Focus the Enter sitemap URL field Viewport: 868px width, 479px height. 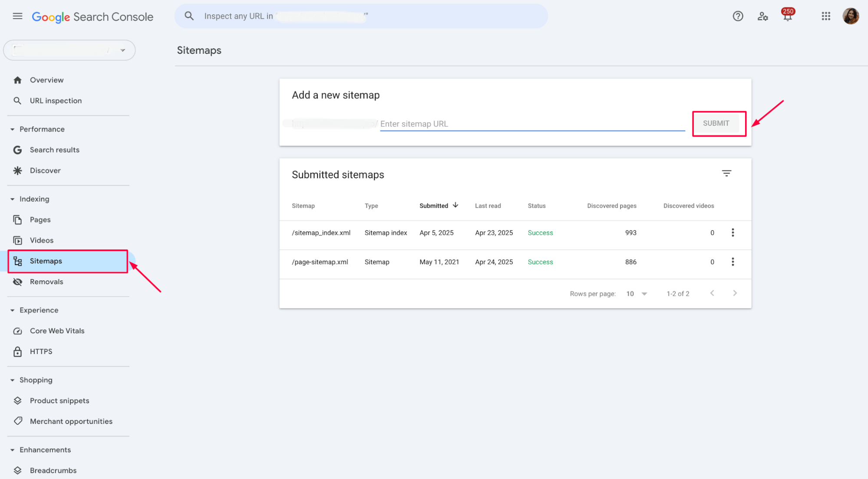click(532, 124)
